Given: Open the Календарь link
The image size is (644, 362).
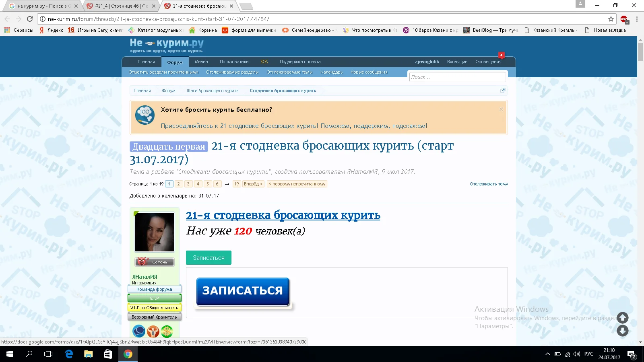Looking at the screenshot, I should pos(332,72).
